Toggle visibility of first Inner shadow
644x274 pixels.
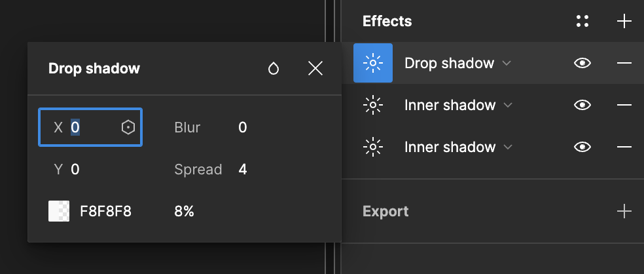click(x=582, y=105)
